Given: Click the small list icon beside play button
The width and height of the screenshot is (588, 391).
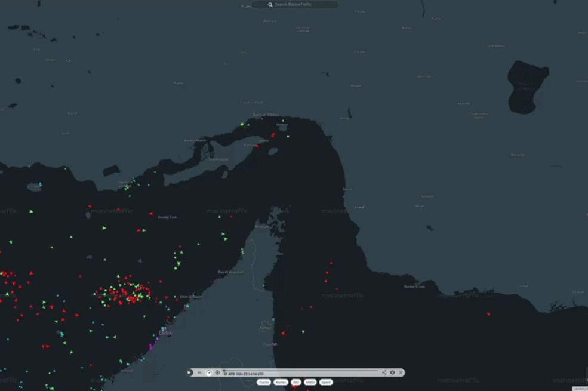Looking at the screenshot, I should [x=199, y=372].
